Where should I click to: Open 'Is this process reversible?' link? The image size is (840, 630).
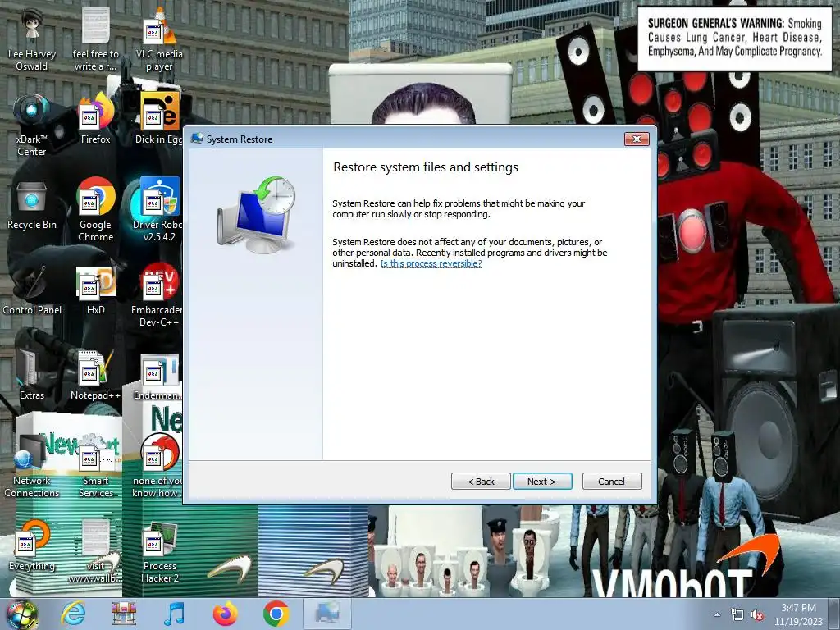click(x=431, y=263)
